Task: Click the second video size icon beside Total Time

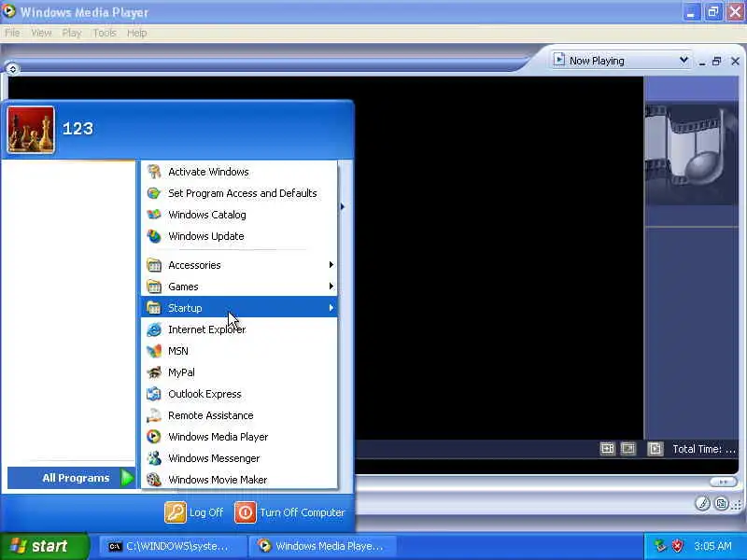Action: [628, 449]
